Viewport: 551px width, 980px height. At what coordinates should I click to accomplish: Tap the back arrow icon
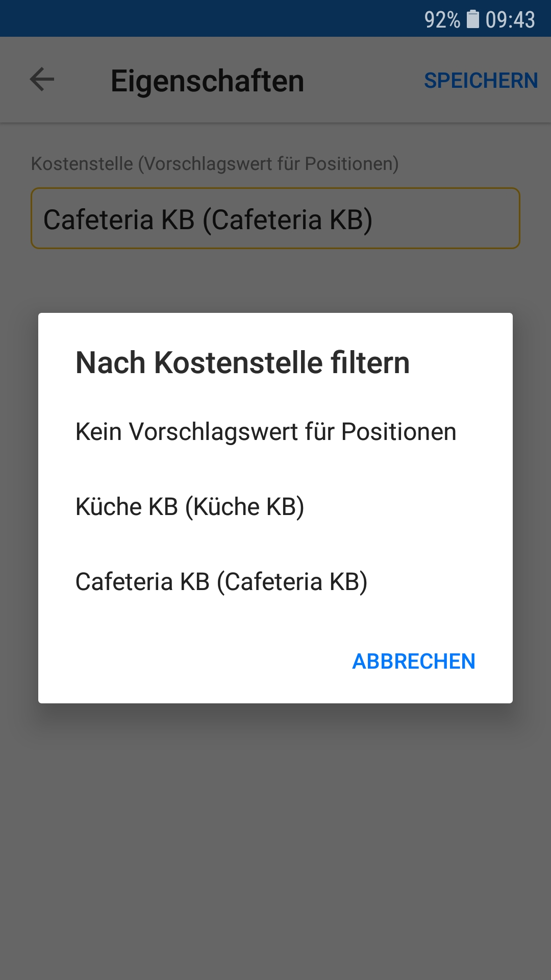(42, 80)
